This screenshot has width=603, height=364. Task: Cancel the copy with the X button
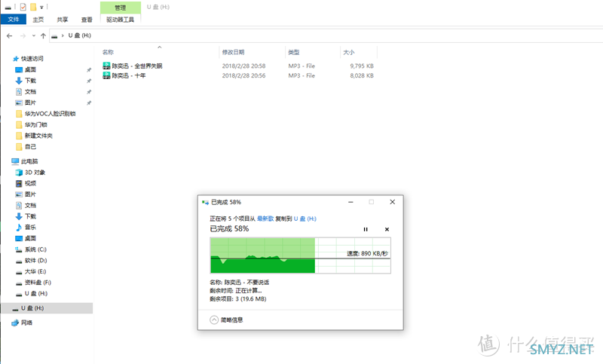click(387, 229)
